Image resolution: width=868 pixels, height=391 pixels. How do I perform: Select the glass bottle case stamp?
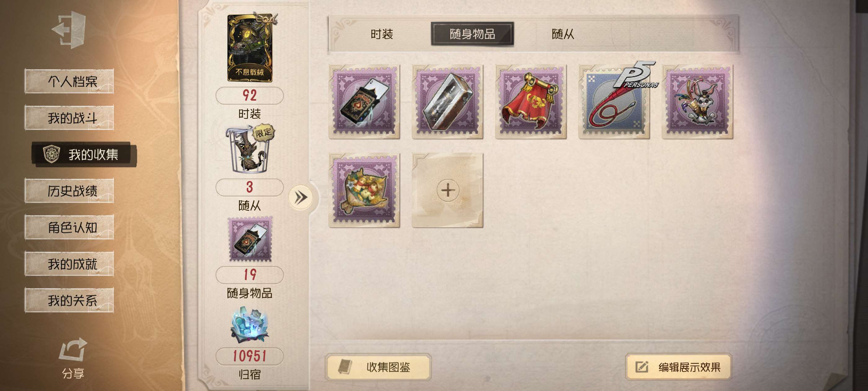[x=447, y=101]
